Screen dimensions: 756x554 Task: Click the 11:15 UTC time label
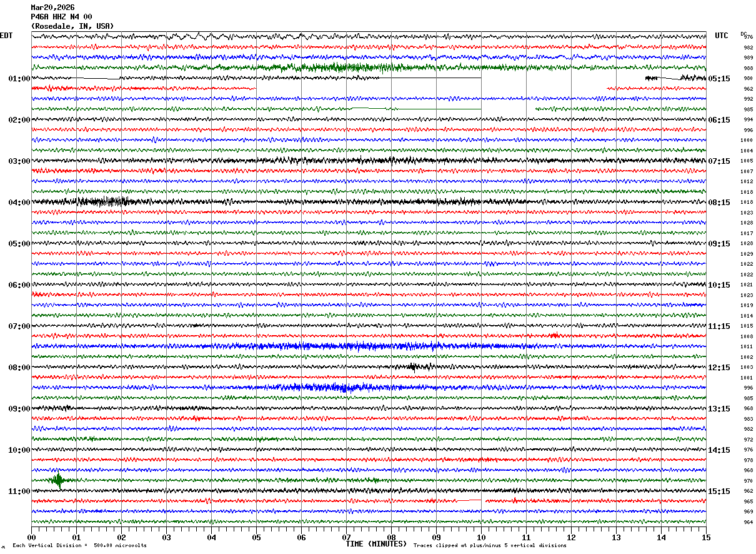pyautogui.click(x=719, y=326)
